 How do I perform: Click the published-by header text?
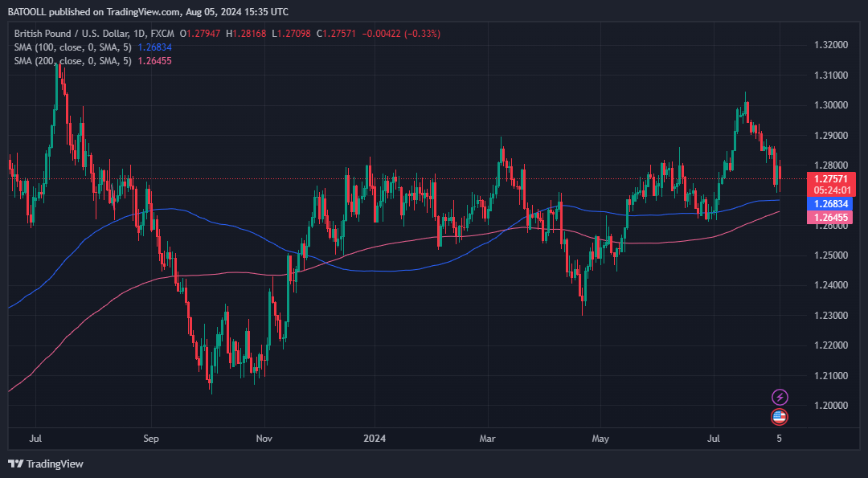pos(148,11)
